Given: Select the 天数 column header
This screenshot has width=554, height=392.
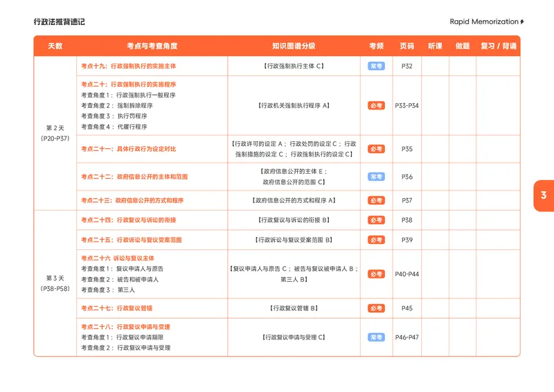Looking at the screenshot, I should 55,46.
